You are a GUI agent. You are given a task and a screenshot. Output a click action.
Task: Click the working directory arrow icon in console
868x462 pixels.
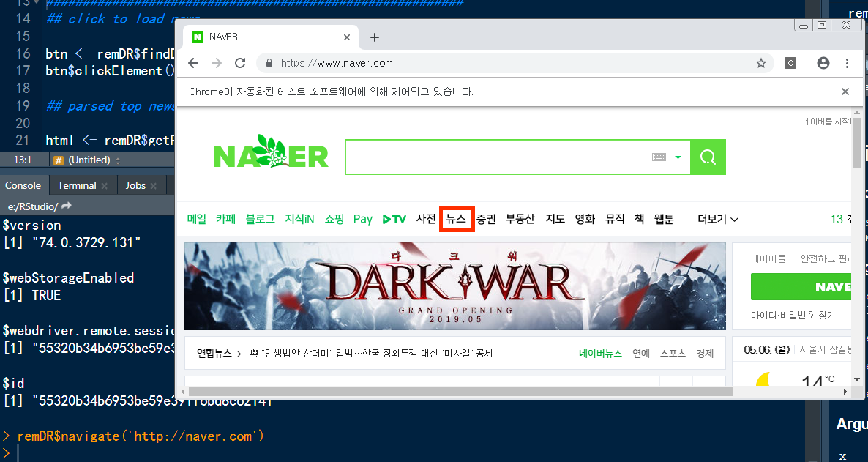point(67,206)
